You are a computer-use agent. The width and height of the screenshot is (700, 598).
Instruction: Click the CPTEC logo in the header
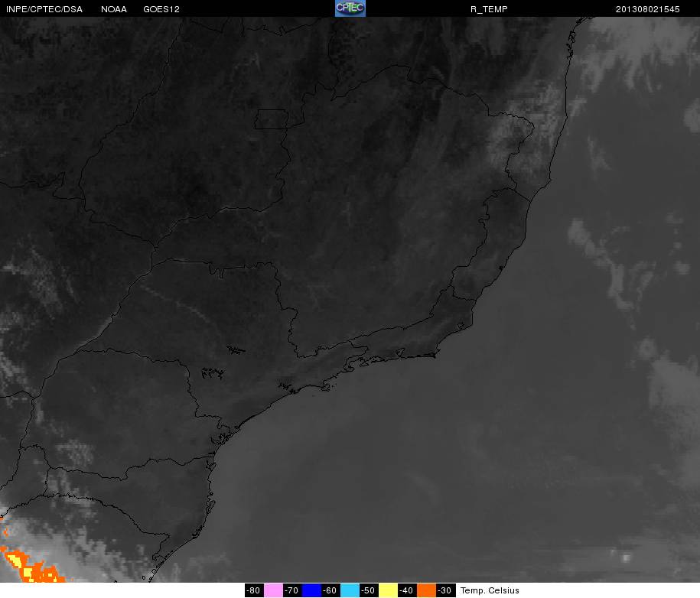pos(350,8)
